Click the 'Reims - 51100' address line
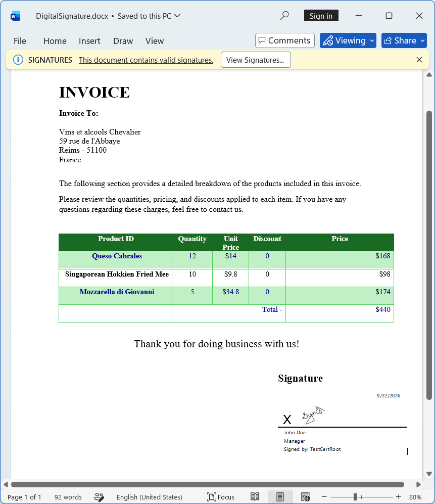This screenshot has height=504, width=435. click(82, 150)
